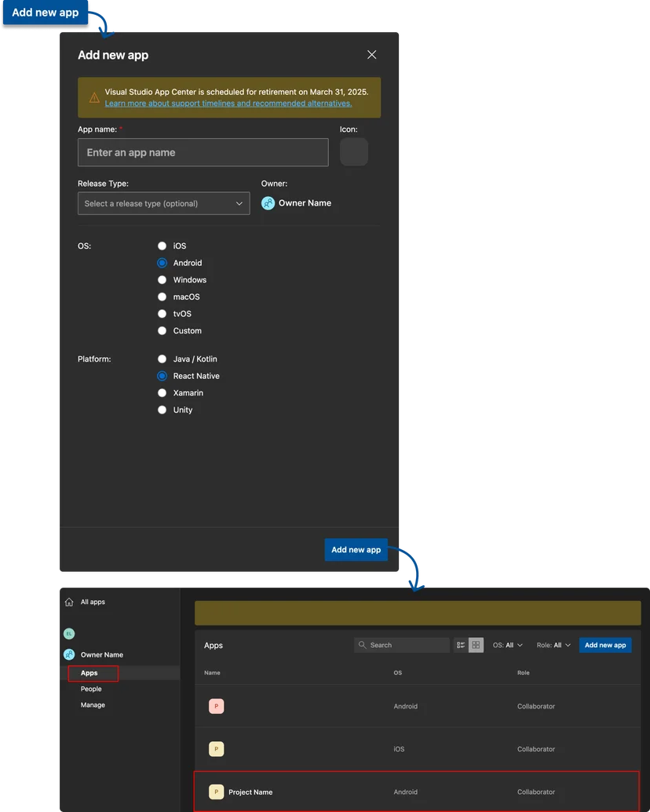Click Collaborator role in Project Name row

click(536, 792)
